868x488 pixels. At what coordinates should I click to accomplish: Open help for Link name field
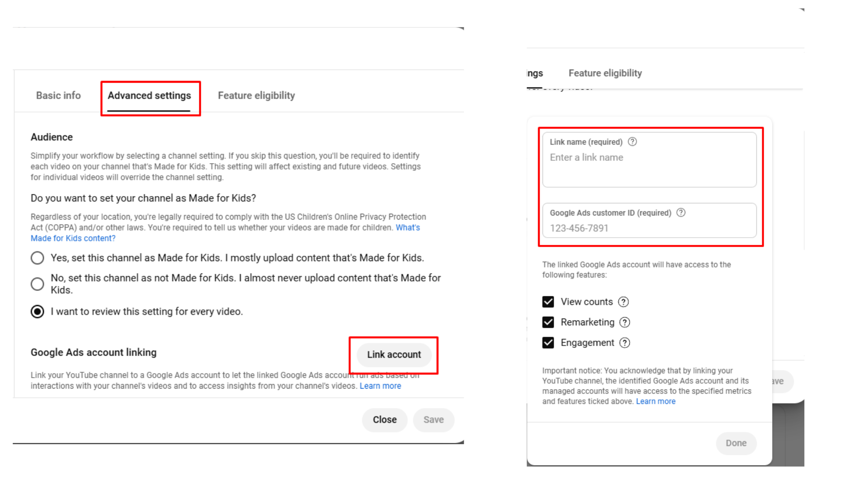coord(632,141)
